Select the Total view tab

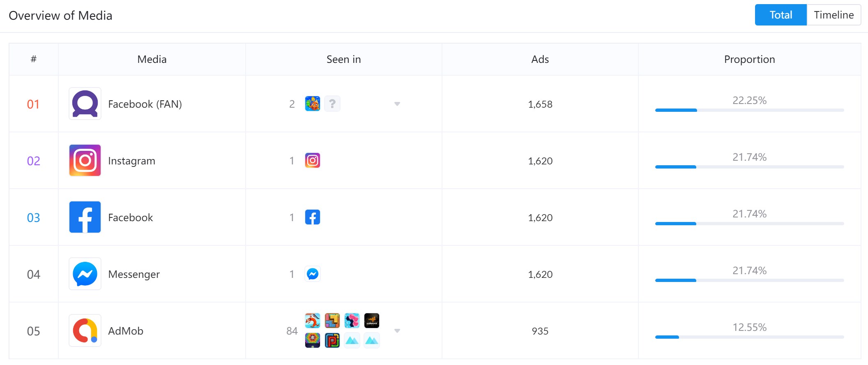click(x=781, y=15)
